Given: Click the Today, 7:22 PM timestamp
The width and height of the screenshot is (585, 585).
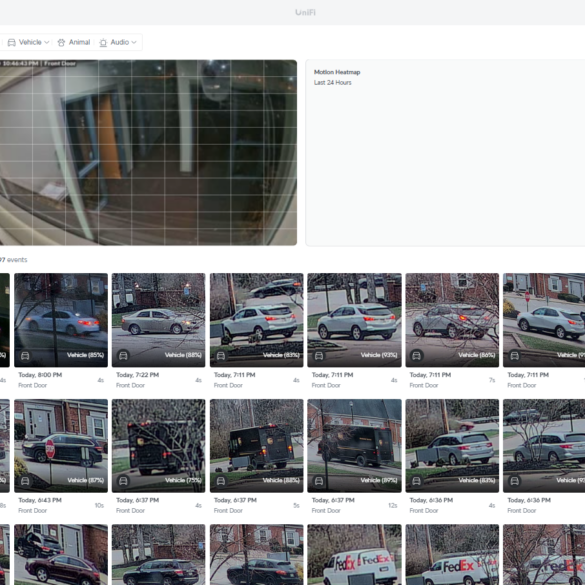Looking at the screenshot, I should (137, 375).
